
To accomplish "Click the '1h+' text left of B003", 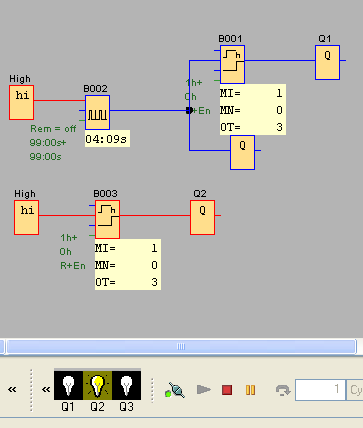I will tap(69, 238).
